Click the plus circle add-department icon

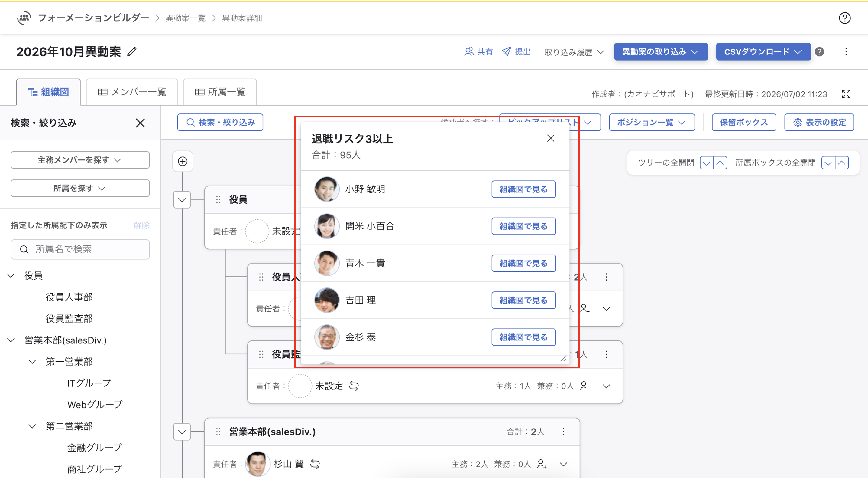pos(183,161)
